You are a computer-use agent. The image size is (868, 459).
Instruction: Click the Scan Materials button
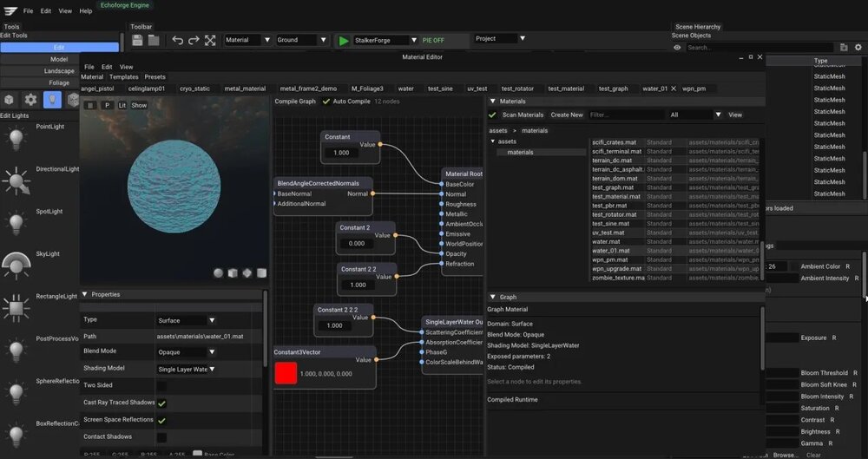pyautogui.click(x=523, y=115)
